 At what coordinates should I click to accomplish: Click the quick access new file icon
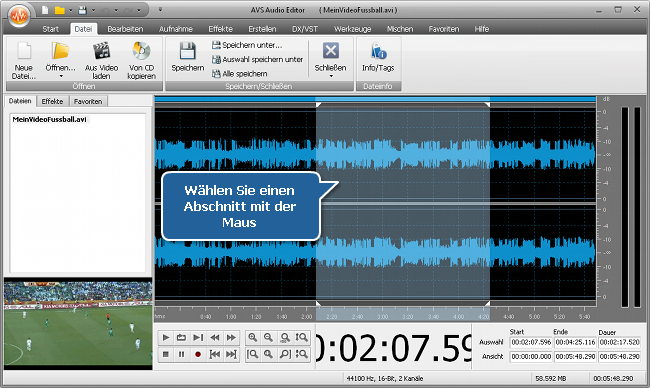pos(45,10)
